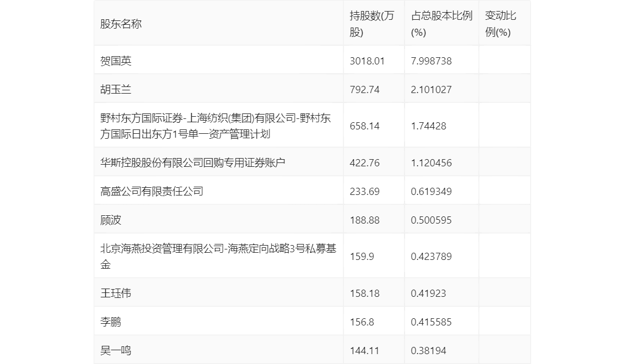Screen dimensions: 625x364
Task: Select the value 158.18
Action: point(365,294)
